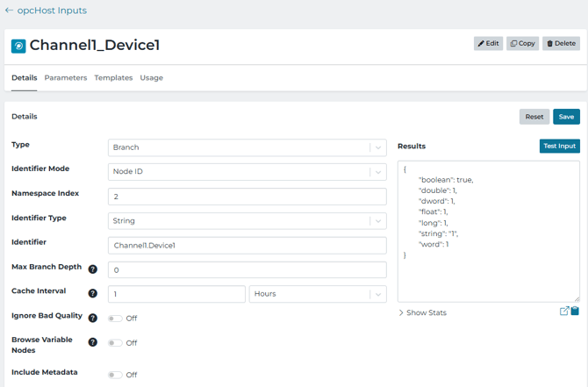Switch to the Usage tab
The height and width of the screenshot is (387, 588).
[x=152, y=78]
